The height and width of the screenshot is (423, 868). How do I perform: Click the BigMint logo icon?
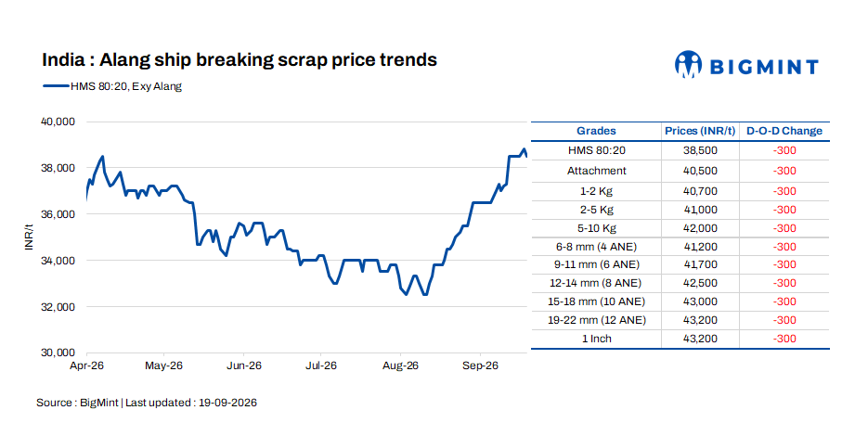click(x=688, y=63)
